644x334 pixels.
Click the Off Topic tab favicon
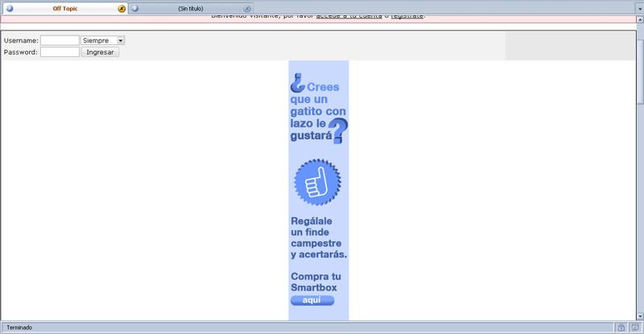point(10,8)
